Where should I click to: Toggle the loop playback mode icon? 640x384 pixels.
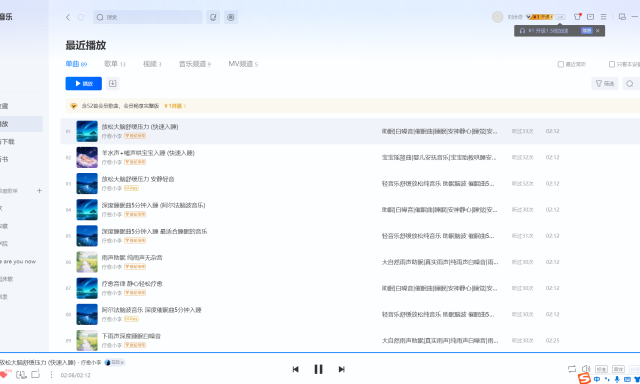pyautogui.click(x=572, y=369)
